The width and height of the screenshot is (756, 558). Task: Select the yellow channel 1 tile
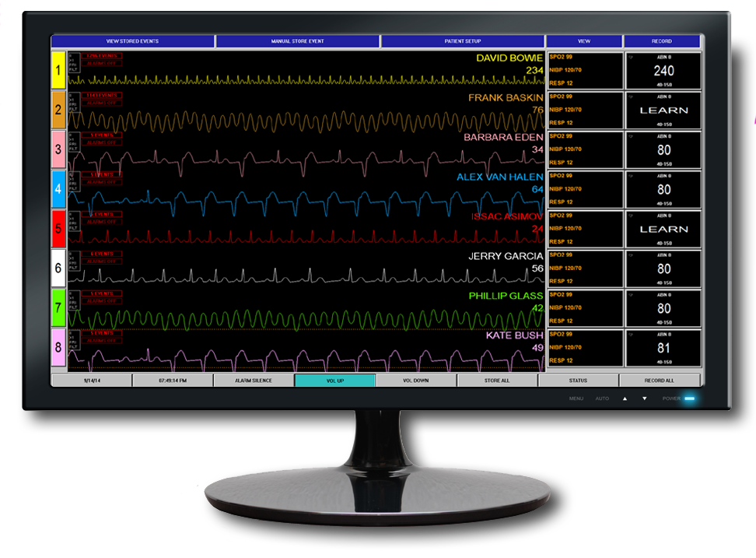pos(58,70)
